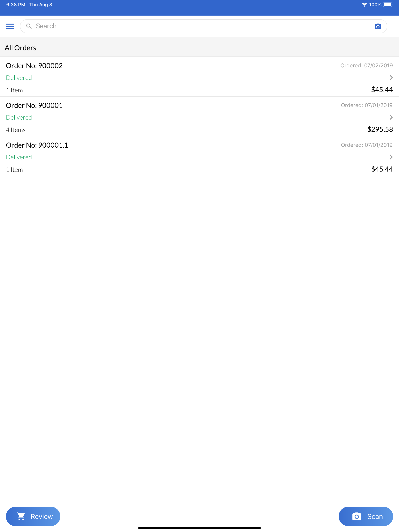Open Order No: 900001
The image size is (399, 532).
coord(199,116)
